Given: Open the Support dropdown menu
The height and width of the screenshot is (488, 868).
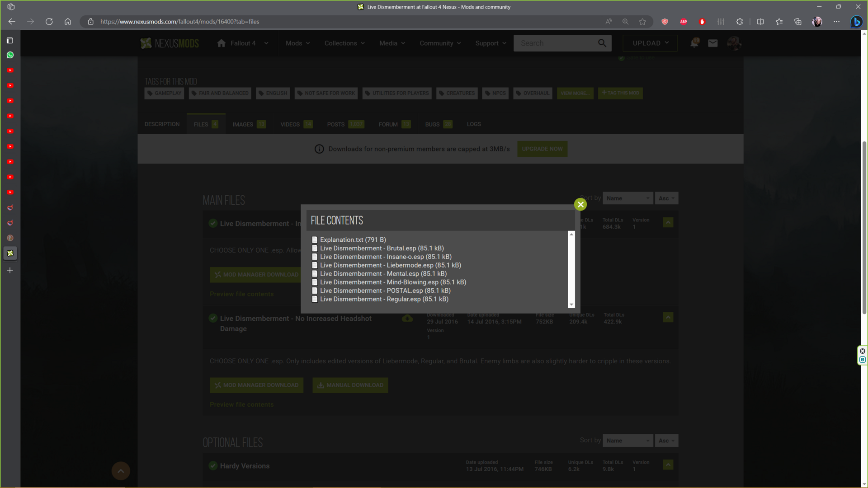Looking at the screenshot, I should pyautogui.click(x=491, y=43).
